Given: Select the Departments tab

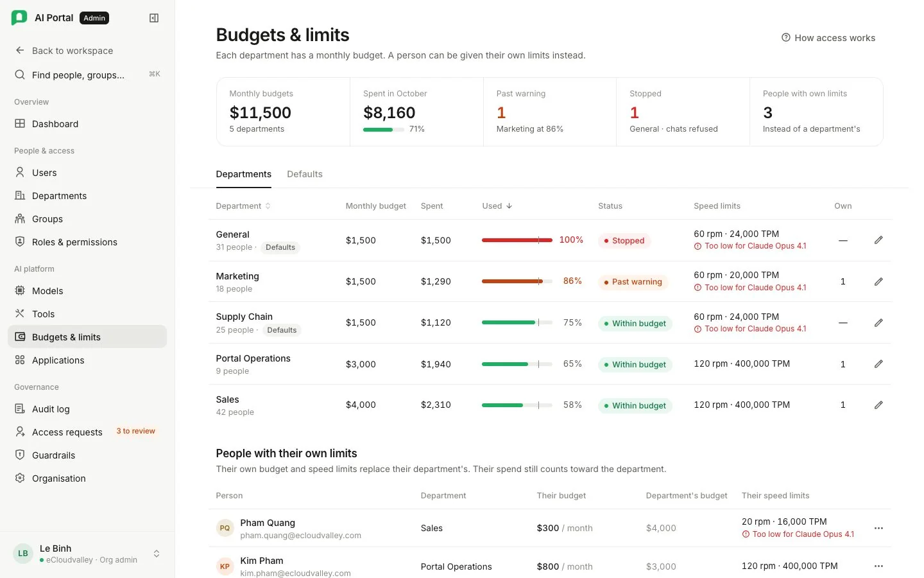Looking at the screenshot, I should (x=244, y=174).
